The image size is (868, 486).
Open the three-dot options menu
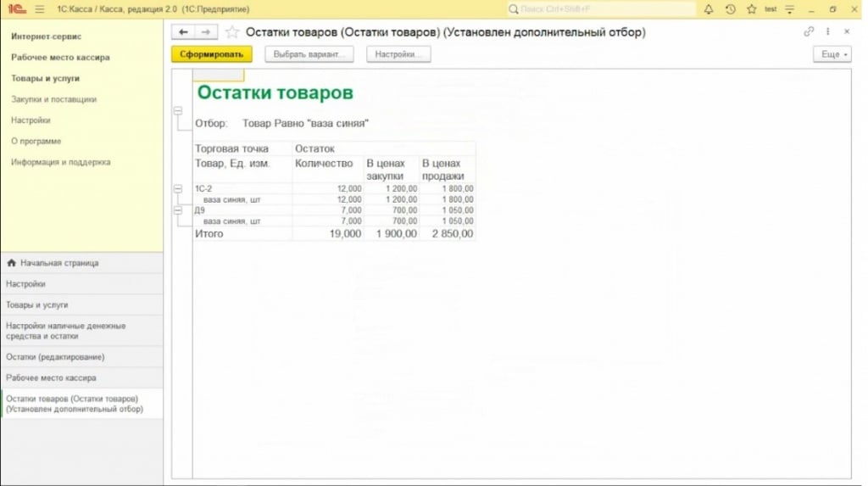click(827, 31)
